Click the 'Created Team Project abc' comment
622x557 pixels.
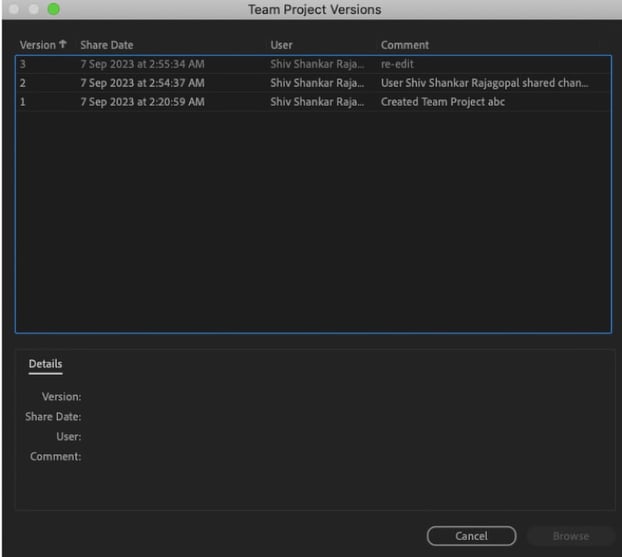pyautogui.click(x=442, y=102)
